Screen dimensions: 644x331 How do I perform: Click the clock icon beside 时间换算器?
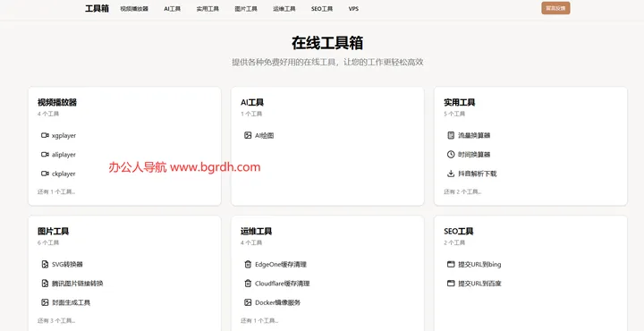(x=451, y=155)
